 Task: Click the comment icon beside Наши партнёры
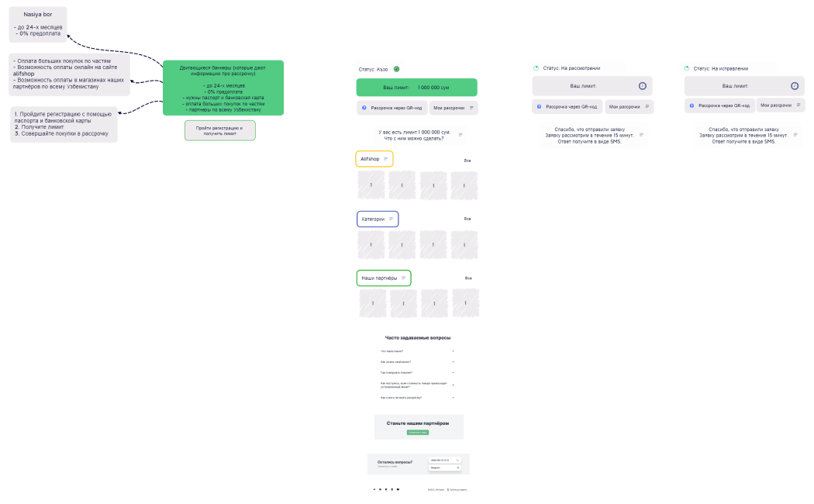tap(403, 278)
